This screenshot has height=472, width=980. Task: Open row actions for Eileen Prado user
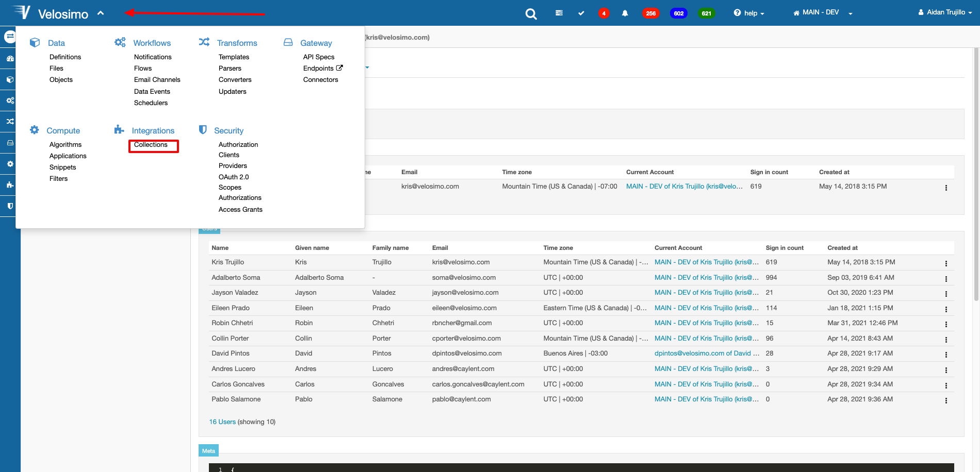pyautogui.click(x=946, y=309)
